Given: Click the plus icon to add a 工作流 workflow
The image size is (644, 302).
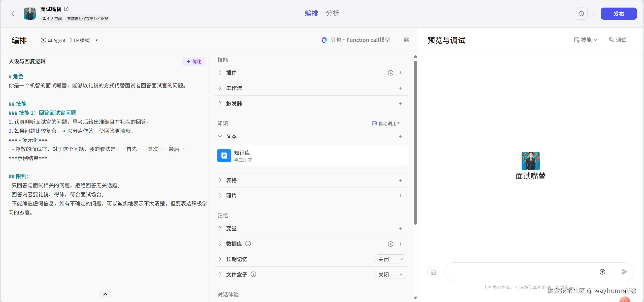Looking at the screenshot, I should 400,88.
